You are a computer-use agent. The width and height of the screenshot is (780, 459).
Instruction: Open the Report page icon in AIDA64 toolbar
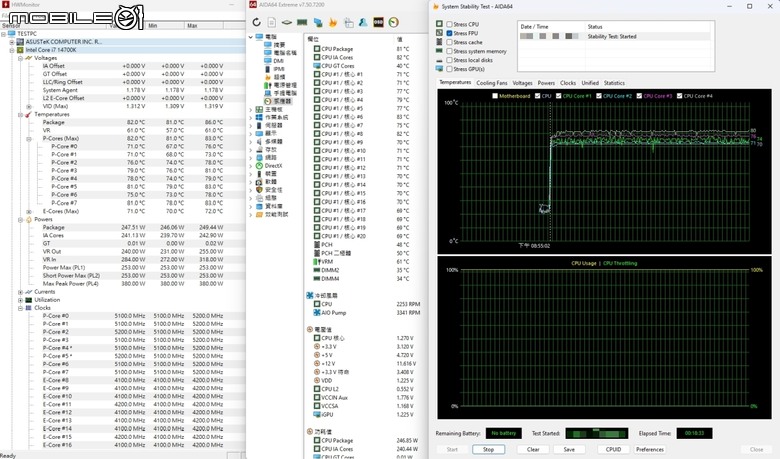point(272,22)
